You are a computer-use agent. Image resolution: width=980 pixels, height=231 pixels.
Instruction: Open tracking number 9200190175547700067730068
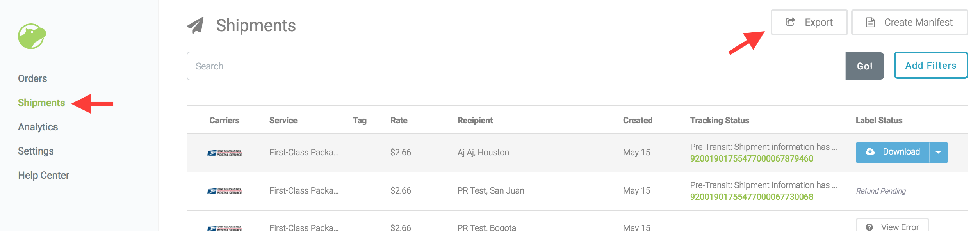click(x=752, y=197)
